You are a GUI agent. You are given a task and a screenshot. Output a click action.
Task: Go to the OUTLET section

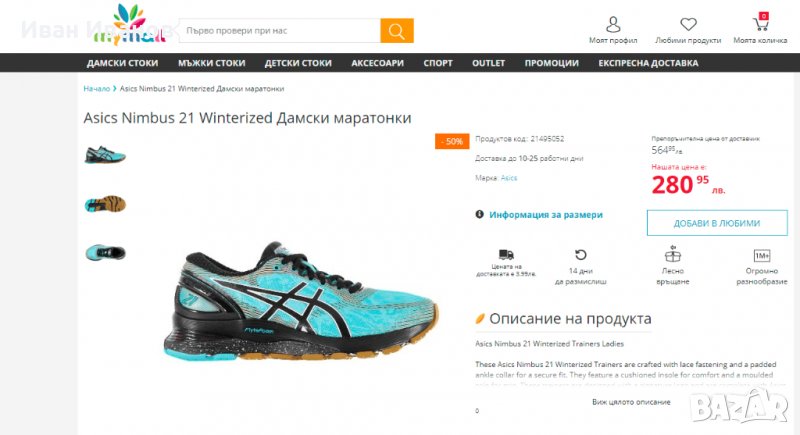pos(488,63)
